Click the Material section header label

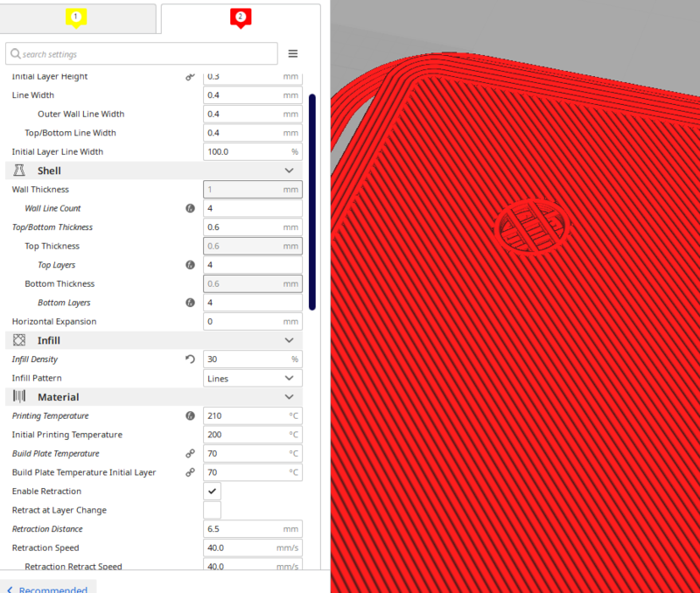(59, 397)
